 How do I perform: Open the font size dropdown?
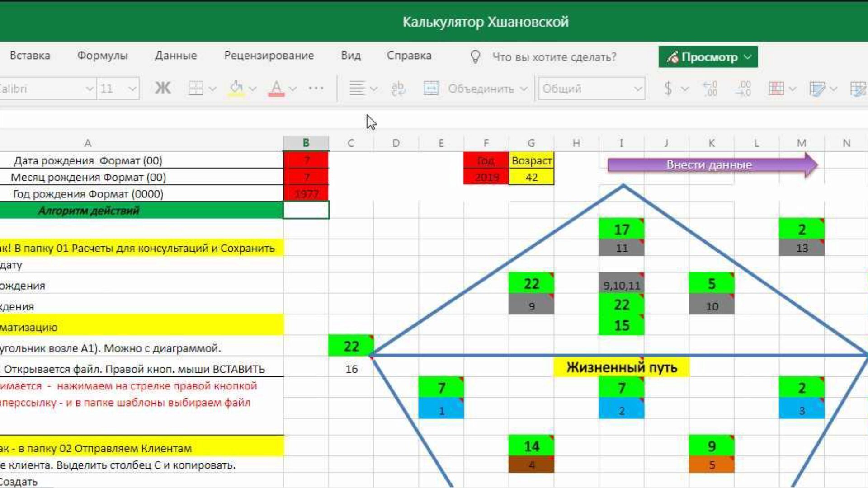tap(132, 89)
